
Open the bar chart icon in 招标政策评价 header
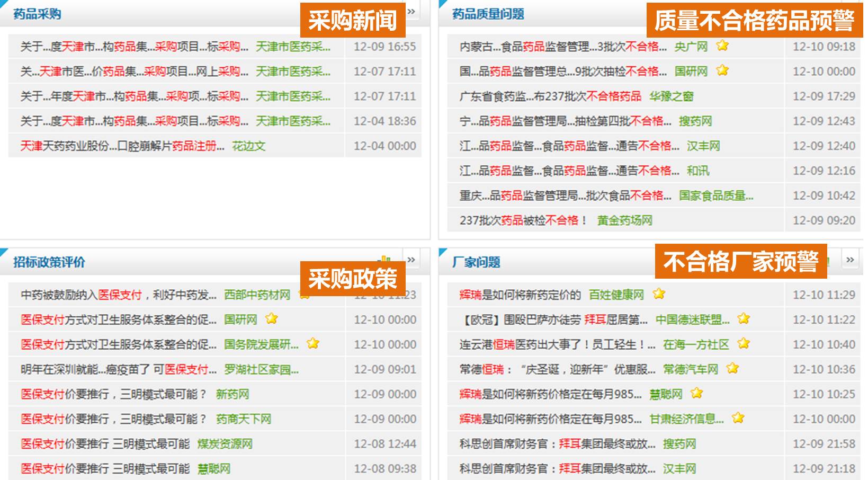click(384, 259)
